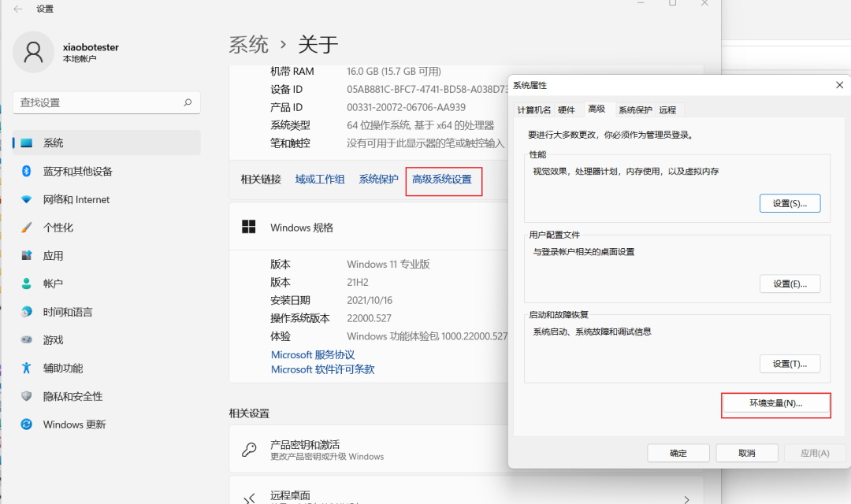Select the 应用 apps icon in sidebar

pyautogui.click(x=26, y=256)
